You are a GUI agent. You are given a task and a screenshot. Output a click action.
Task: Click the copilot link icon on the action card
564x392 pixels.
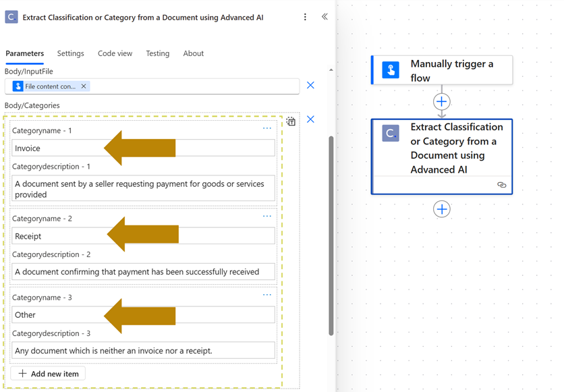click(501, 184)
